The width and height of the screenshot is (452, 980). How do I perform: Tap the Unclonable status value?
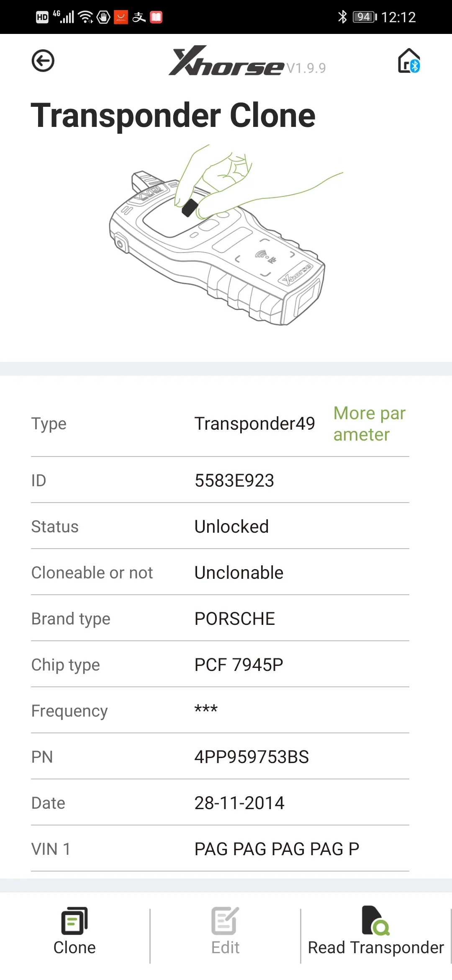pyautogui.click(x=239, y=573)
